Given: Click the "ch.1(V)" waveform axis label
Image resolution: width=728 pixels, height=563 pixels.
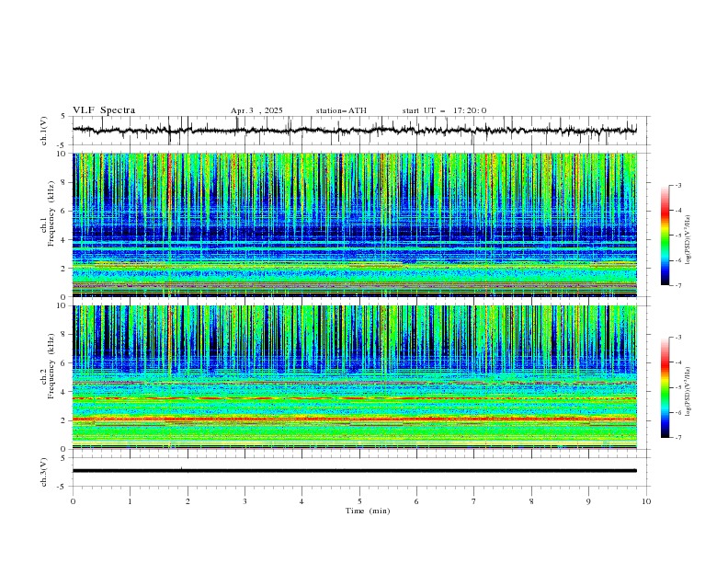Looking at the screenshot, I should [44, 131].
